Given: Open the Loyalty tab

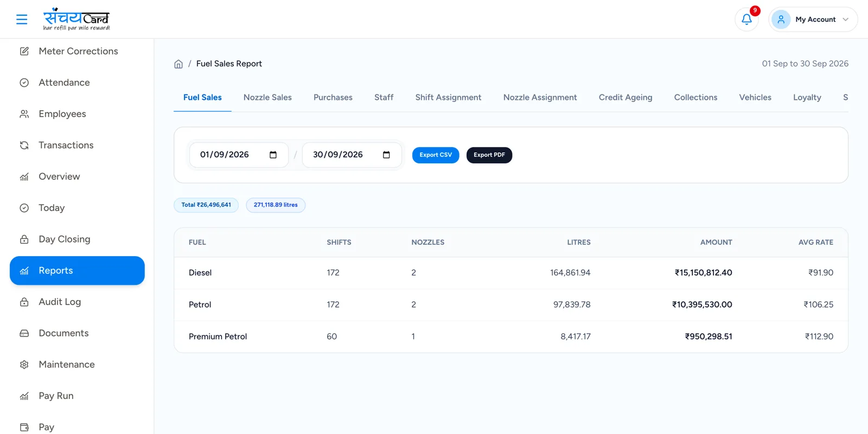Looking at the screenshot, I should 807,98.
